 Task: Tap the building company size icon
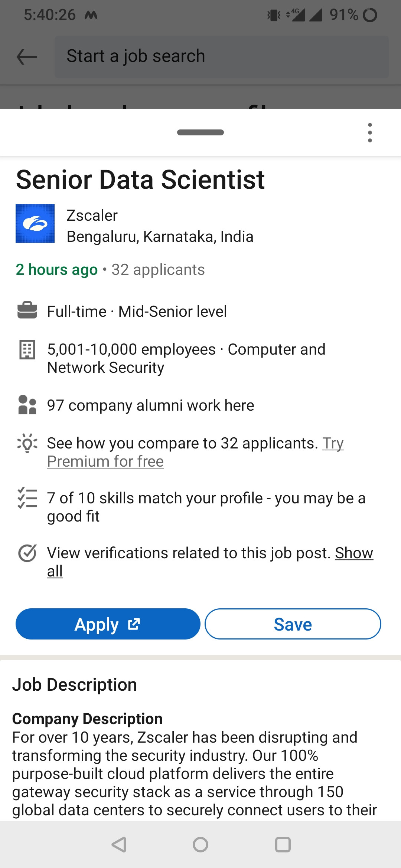(x=27, y=349)
